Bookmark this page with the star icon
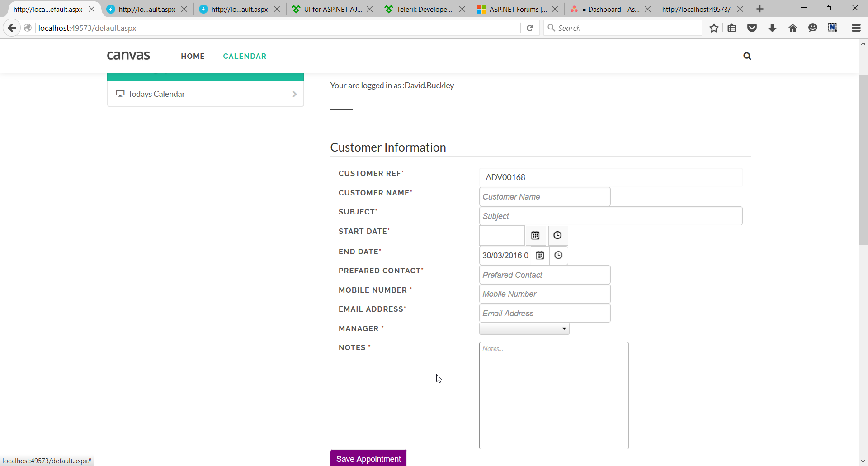This screenshot has height=466, width=868. (714, 28)
